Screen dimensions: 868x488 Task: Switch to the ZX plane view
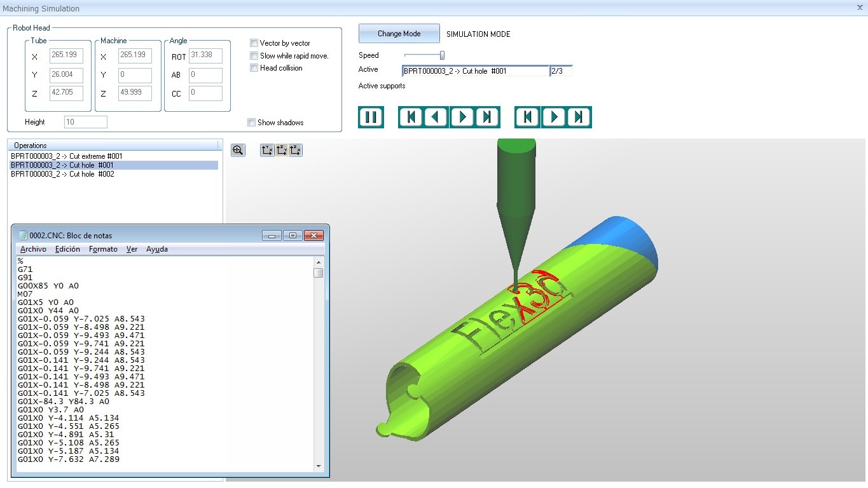click(295, 150)
